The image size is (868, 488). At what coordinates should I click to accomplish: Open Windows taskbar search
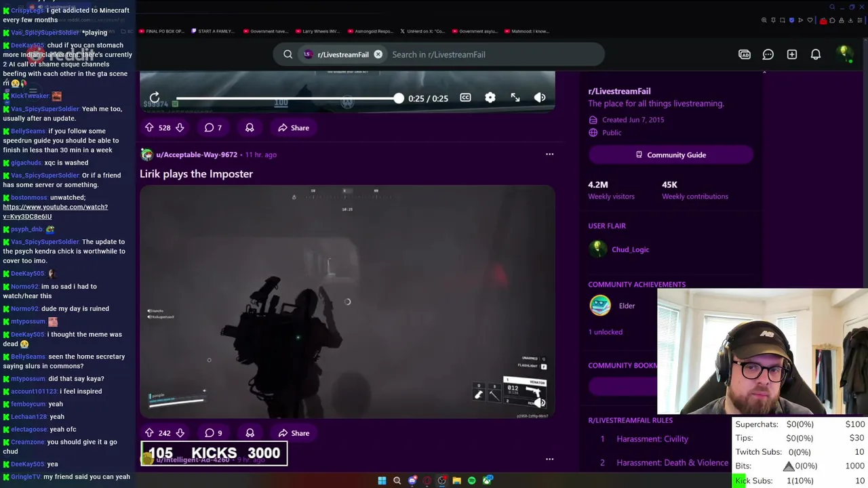pyautogui.click(x=397, y=481)
